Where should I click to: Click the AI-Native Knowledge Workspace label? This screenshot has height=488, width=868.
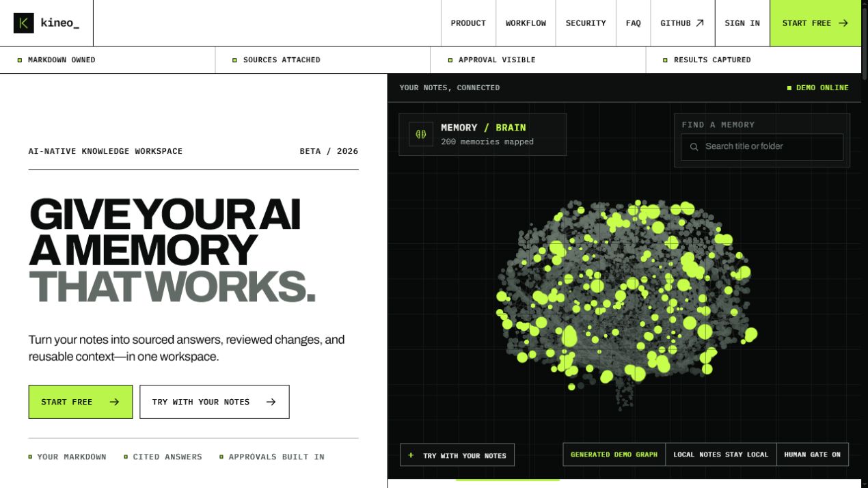106,151
